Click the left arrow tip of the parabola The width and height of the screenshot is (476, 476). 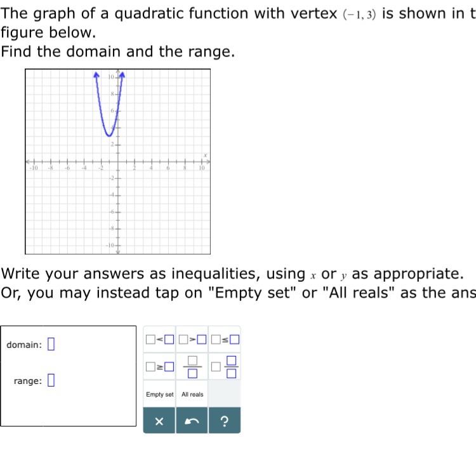(x=96, y=74)
